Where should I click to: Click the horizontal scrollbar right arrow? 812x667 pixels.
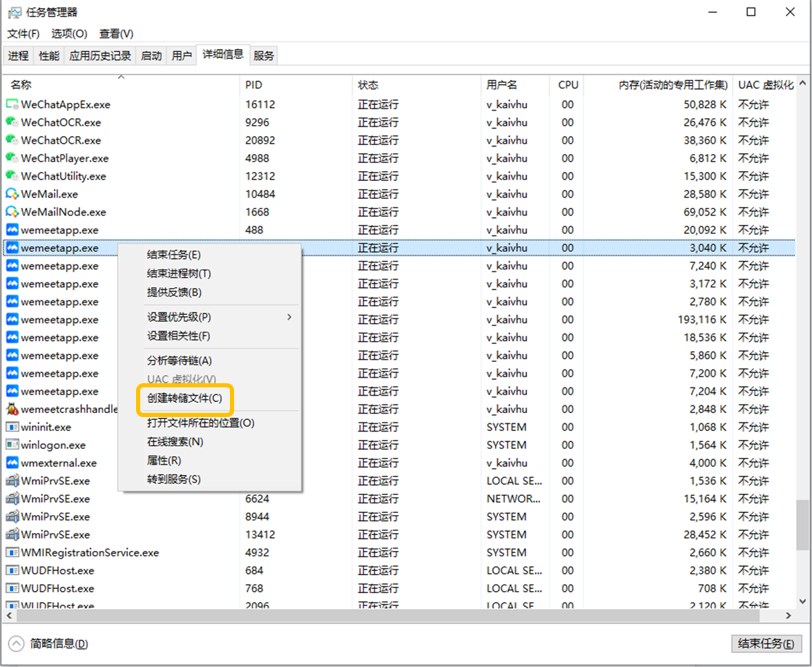click(x=789, y=616)
